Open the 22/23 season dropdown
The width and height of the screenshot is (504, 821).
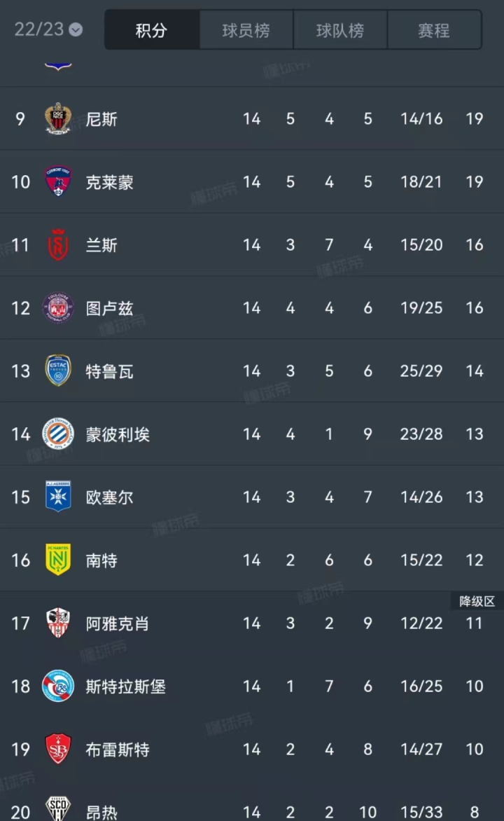[48, 29]
